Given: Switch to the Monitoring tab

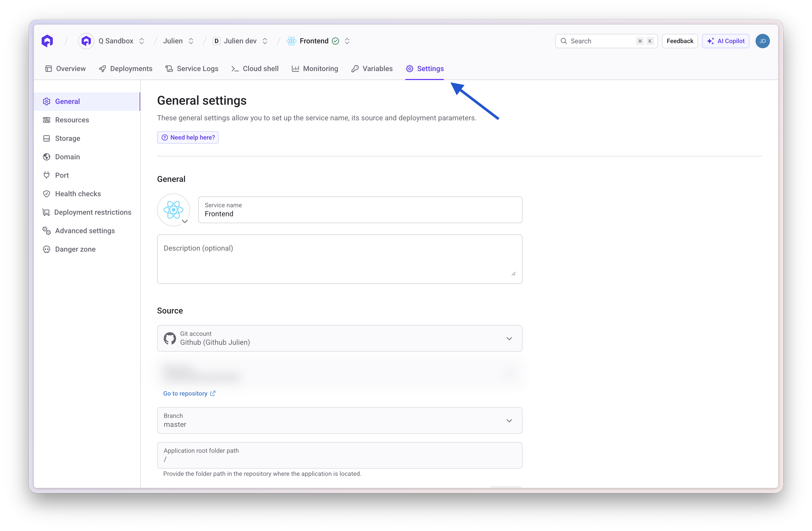Looking at the screenshot, I should tap(315, 68).
